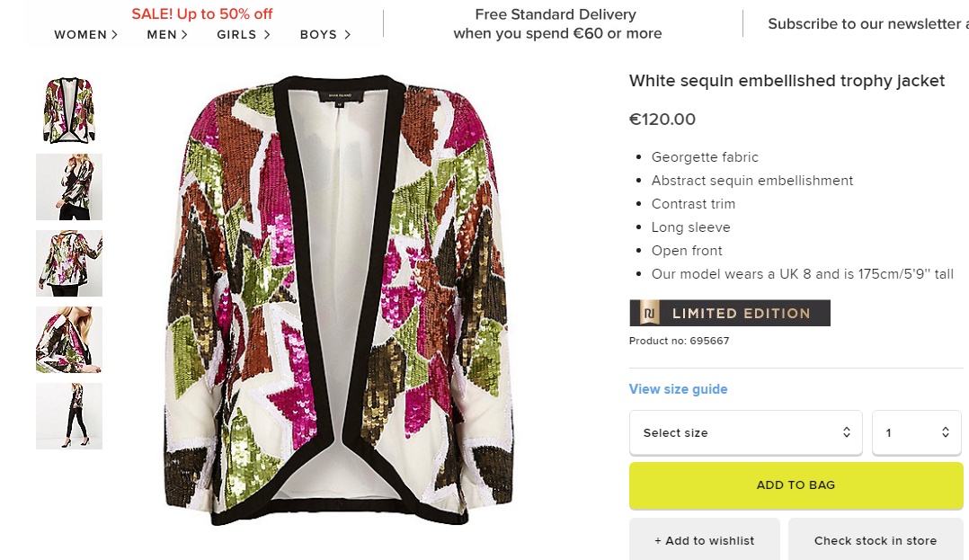Select first jacket front thumbnail
This screenshot has width=969, height=560.
[69, 110]
